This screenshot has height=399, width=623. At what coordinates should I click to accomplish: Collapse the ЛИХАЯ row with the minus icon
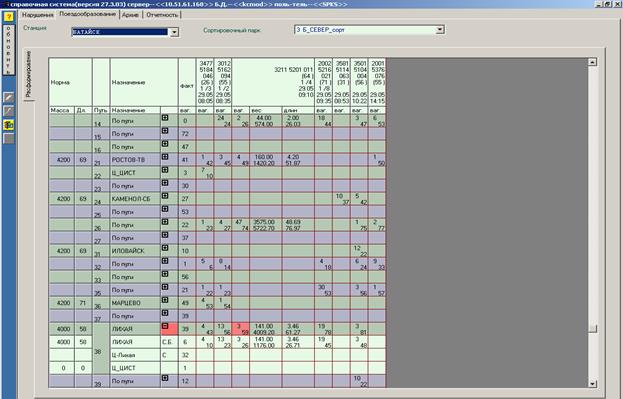(165, 326)
